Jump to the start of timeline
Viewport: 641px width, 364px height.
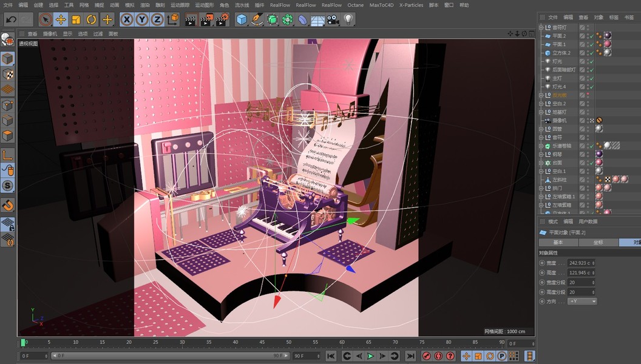[x=331, y=356]
